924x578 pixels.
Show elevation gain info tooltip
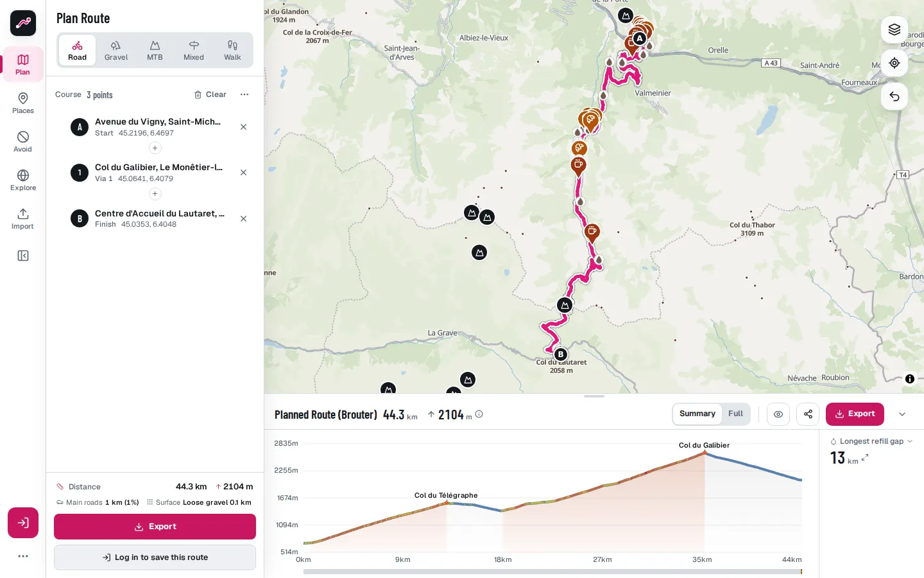pos(479,414)
